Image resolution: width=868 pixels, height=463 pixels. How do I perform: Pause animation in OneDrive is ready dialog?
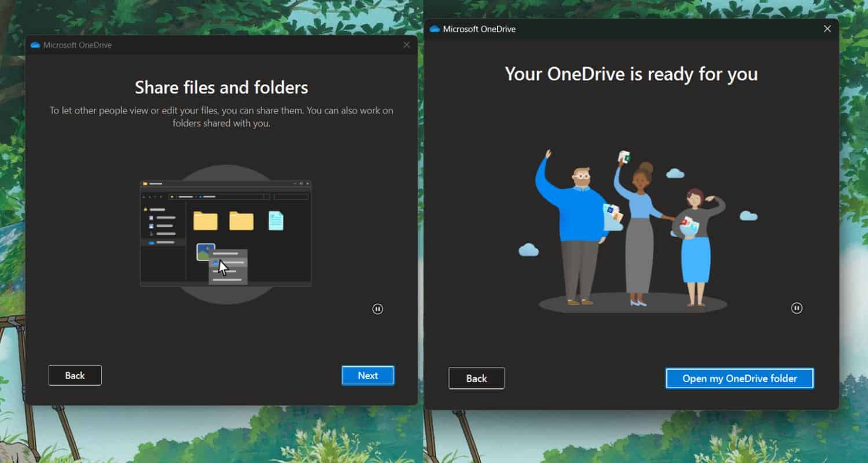click(797, 308)
